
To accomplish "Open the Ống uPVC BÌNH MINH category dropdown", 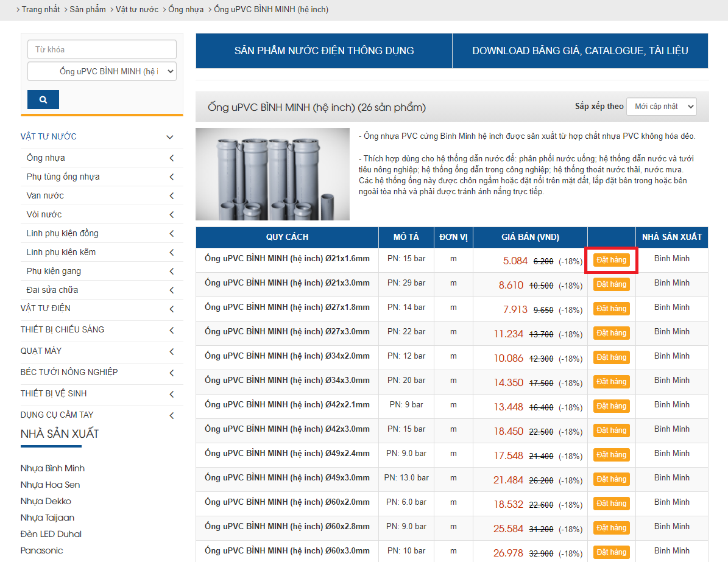I will pyautogui.click(x=102, y=71).
